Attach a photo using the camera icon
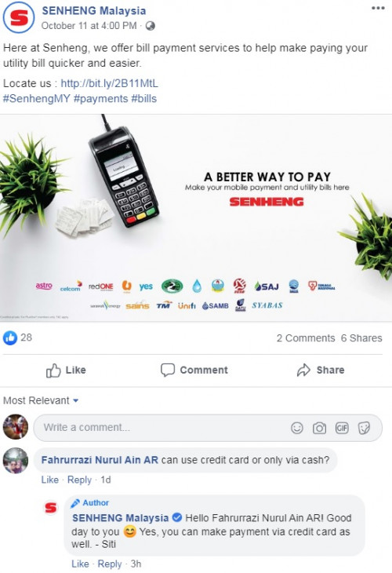This screenshot has height=573, width=392. (x=319, y=428)
